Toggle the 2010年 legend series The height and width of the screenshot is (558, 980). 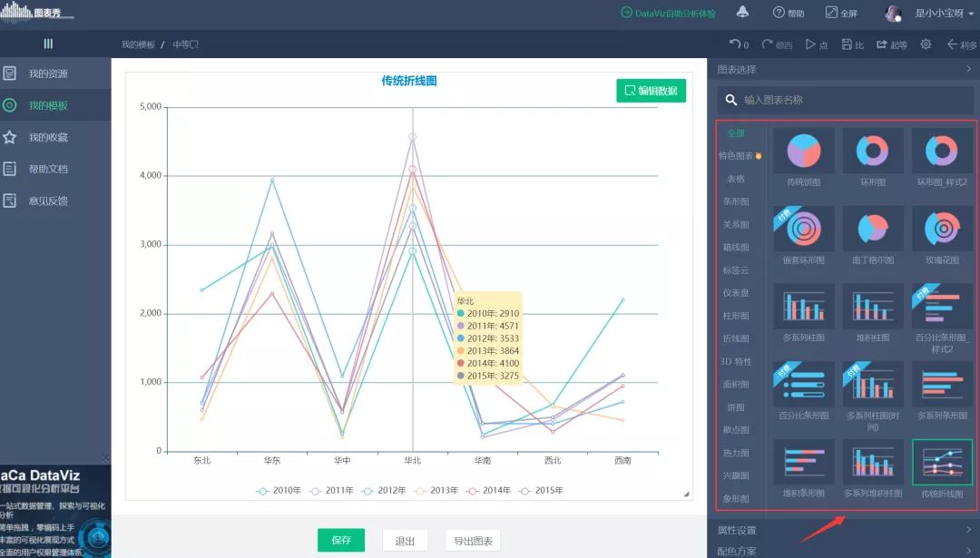tap(279, 491)
